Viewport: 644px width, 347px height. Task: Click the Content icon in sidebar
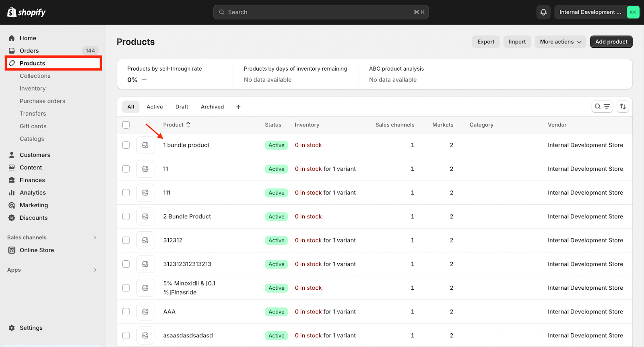pyautogui.click(x=12, y=167)
